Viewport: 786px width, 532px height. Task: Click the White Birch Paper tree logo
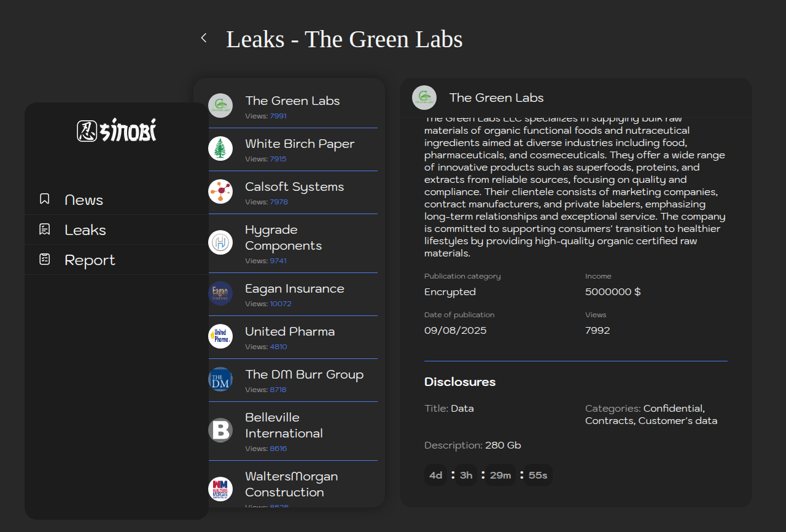point(220,148)
